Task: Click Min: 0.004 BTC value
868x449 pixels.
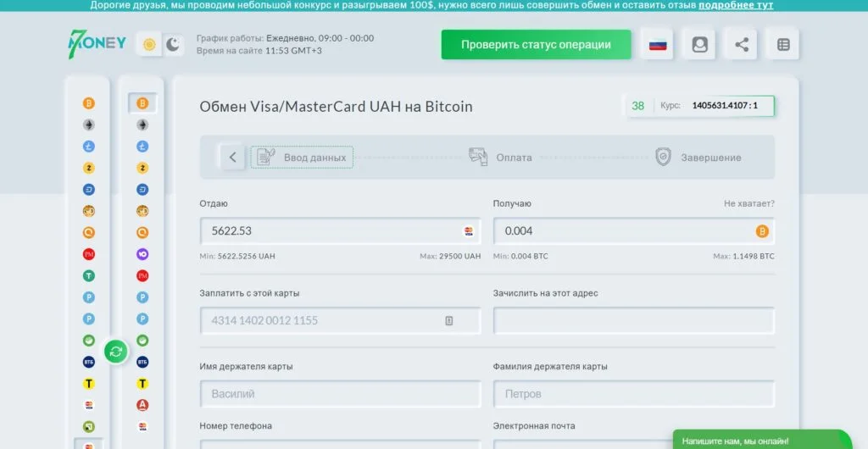Action: (521, 257)
